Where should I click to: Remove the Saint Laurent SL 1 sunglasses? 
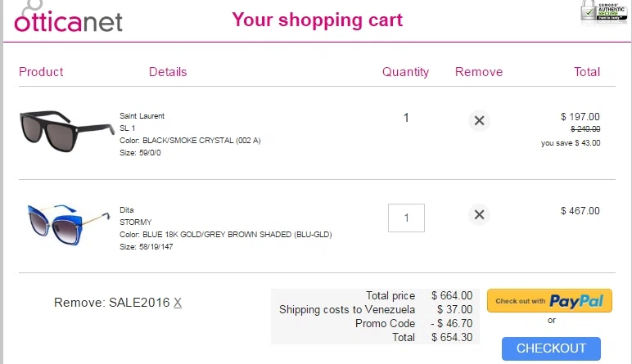click(479, 120)
